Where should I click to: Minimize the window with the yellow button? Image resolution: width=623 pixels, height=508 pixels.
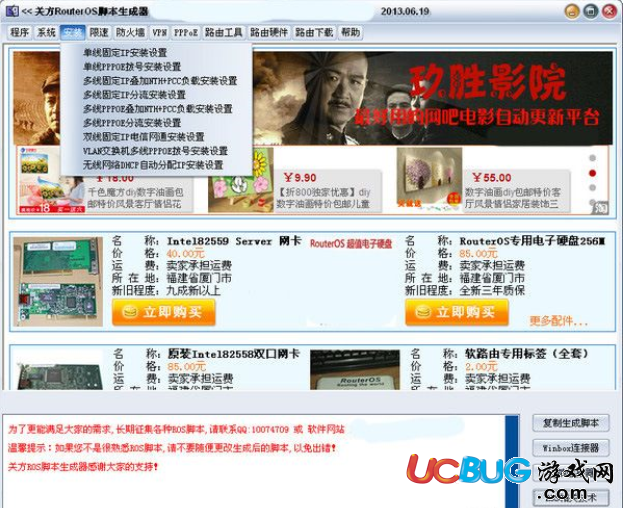point(572,11)
